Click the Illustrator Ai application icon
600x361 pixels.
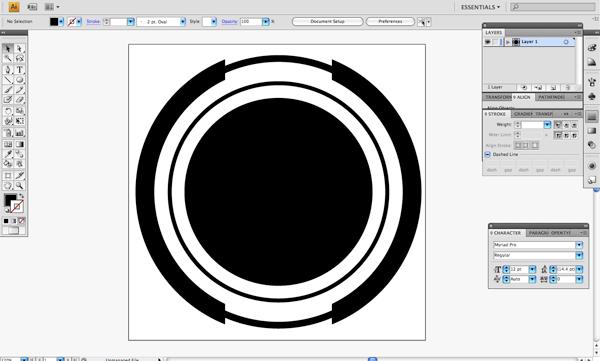pyautogui.click(x=13, y=7)
